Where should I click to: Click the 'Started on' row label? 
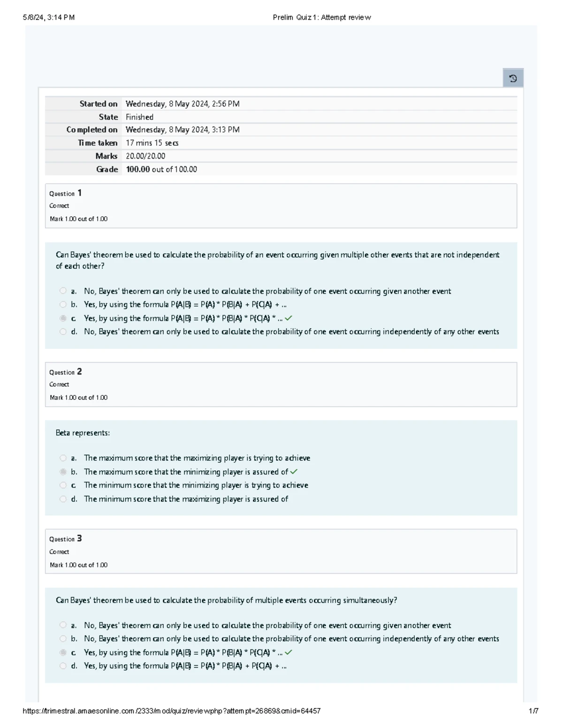99,104
